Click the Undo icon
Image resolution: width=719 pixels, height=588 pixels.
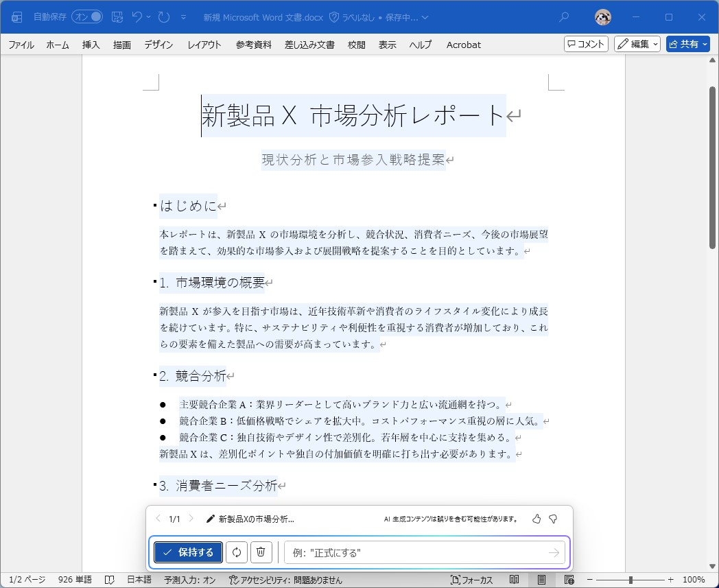[137, 17]
